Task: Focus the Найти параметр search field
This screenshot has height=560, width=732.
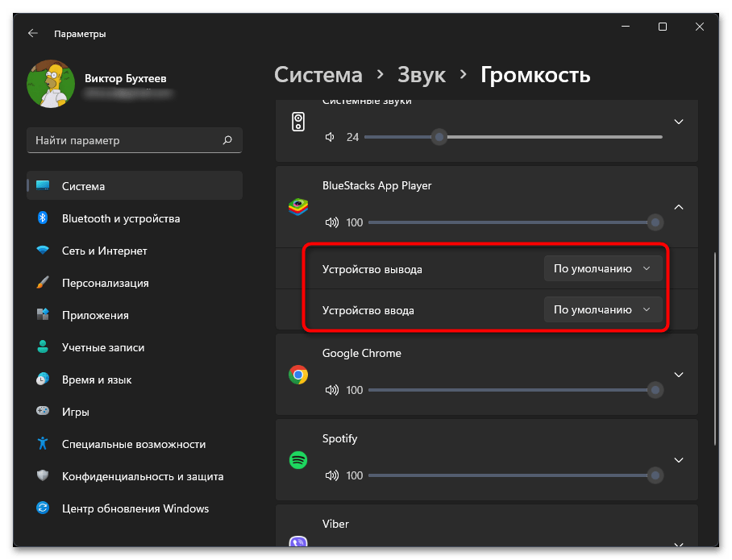Action: (135, 140)
